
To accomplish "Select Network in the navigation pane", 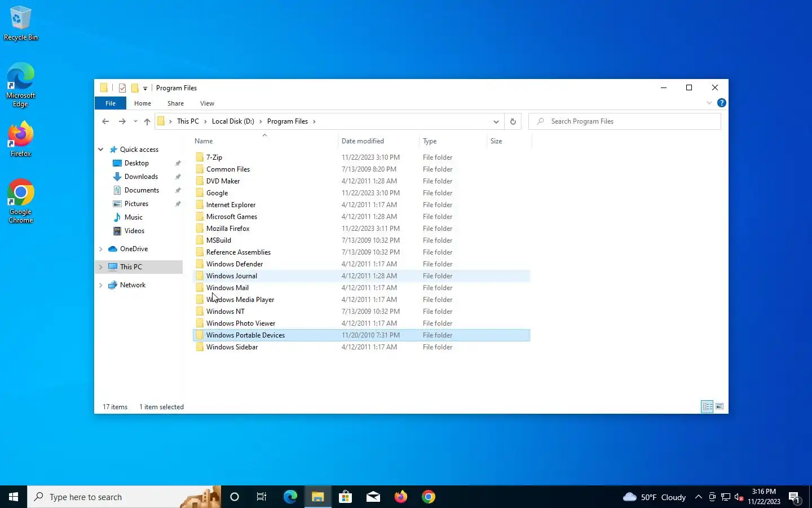I will click(133, 285).
